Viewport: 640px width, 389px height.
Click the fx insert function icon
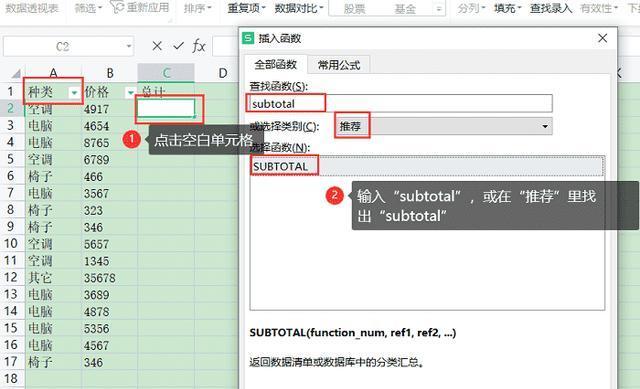coord(199,46)
